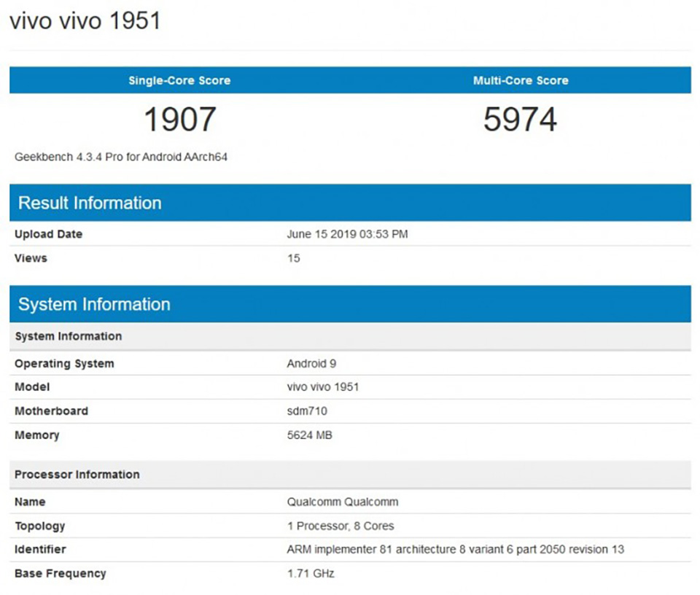Select the System Information gray subheader
Screen dimensions: 700x595
coord(351,336)
